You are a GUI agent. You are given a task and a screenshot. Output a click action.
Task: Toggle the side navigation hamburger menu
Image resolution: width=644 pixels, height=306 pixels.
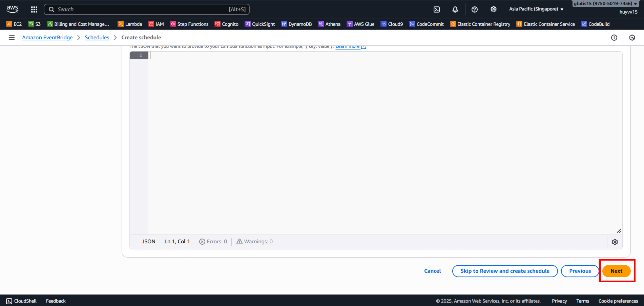12,38
